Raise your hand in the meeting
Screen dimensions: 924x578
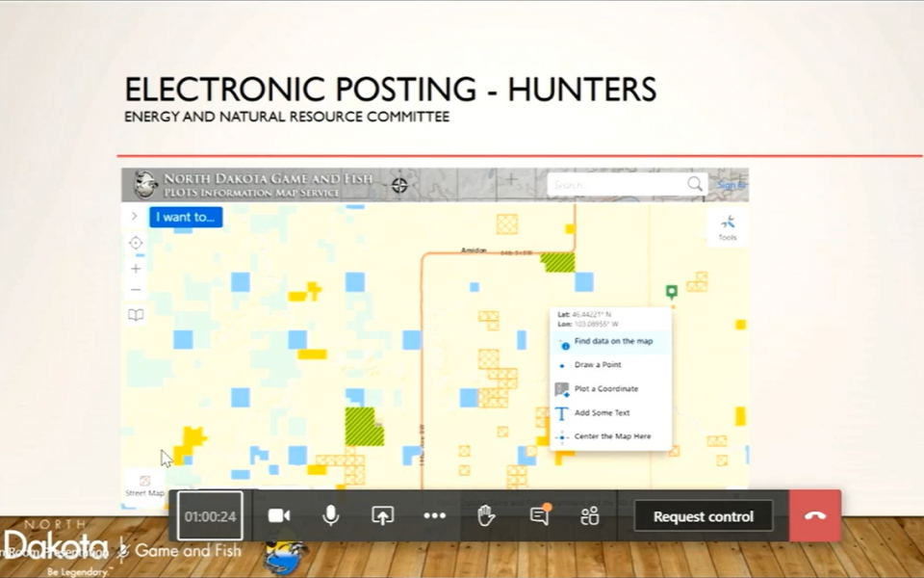487,516
